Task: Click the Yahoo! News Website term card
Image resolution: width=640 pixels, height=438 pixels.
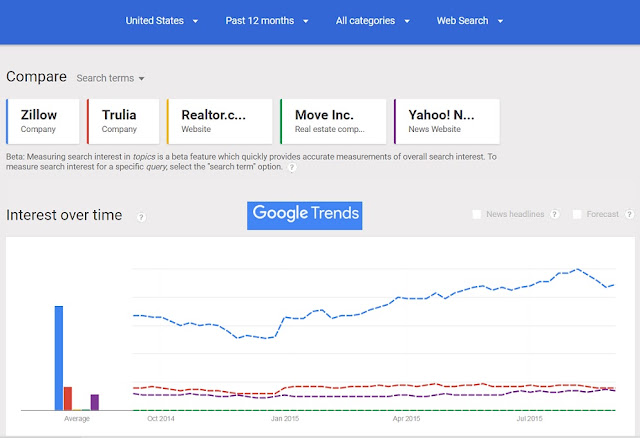Action: tap(447, 122)
